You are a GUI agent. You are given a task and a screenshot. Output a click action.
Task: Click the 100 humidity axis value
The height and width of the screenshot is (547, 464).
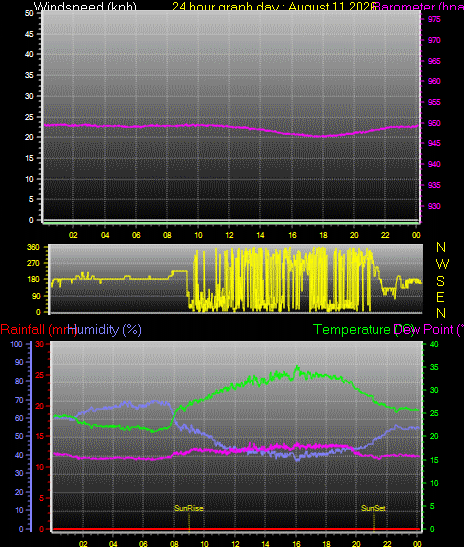coord(16,344)
